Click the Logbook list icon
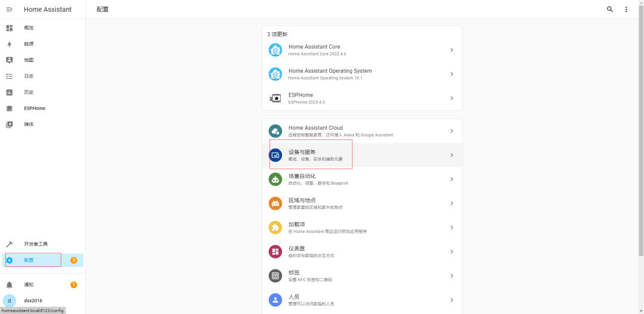644x314 pixels. (10, 76)
